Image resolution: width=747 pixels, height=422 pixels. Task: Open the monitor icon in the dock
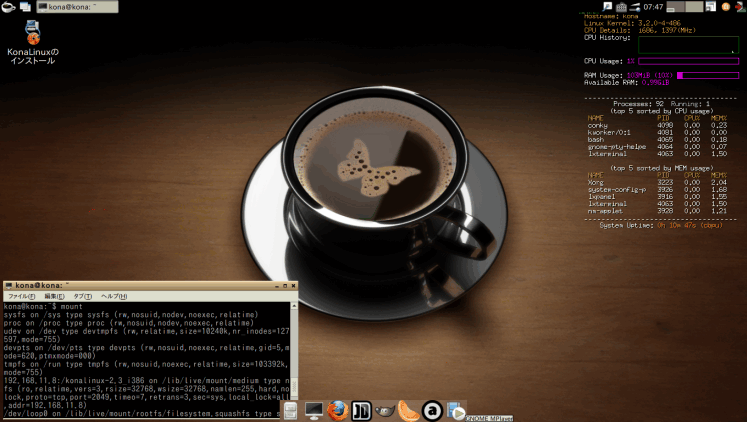click(x=313, y=411)
